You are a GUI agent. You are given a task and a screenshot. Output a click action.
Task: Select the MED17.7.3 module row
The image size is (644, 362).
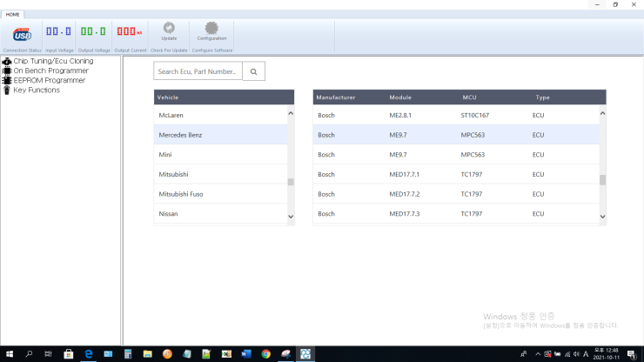coord(456,214)
